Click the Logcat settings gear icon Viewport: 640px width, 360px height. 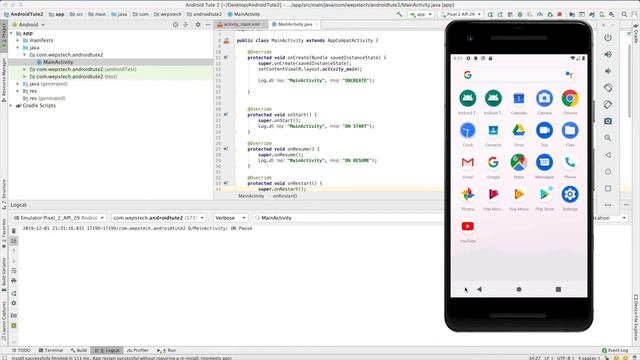[14, 303]
